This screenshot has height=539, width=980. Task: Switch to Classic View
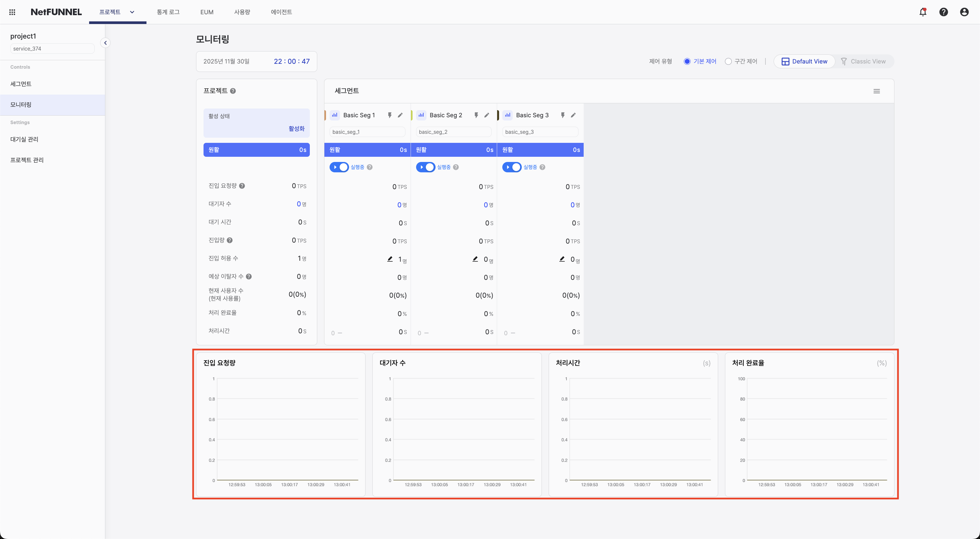coord(863,62)
